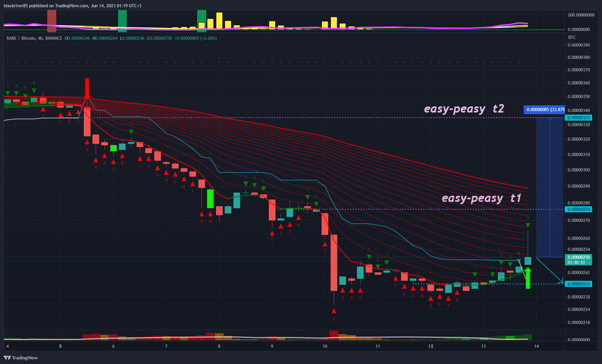
Task: Click the open value 'O0.00000246'
Action: pos(77,38)
